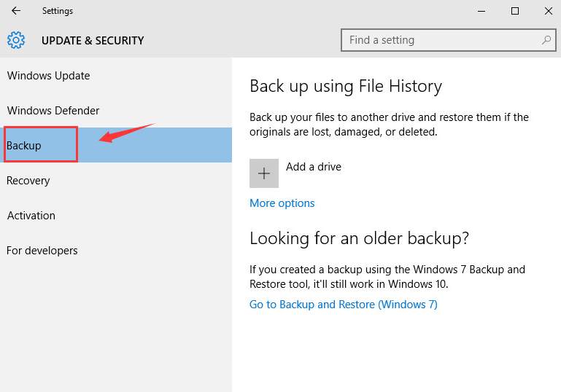Screen dimensions: 561x392
Task: Click the Settings window title text
Action: tap(58, 11)
